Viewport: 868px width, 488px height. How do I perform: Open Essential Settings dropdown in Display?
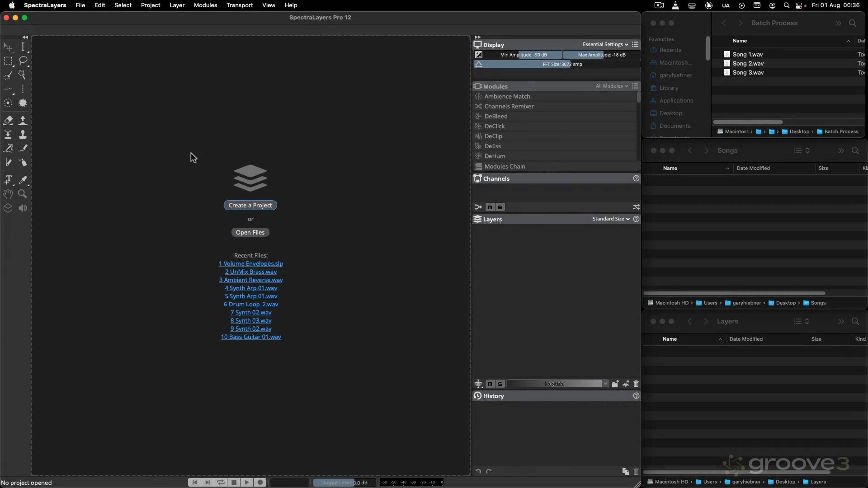point(605,45)
